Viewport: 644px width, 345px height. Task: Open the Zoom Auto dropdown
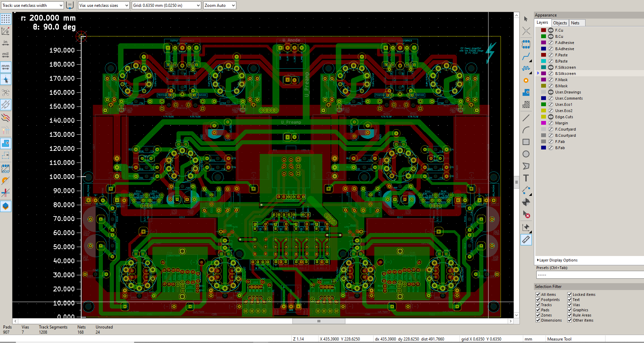click(x=220, y=5)
